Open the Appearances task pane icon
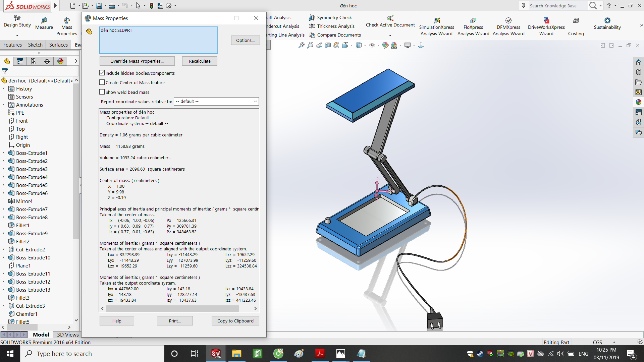Screen dimensions: 644x362 click(x=638, y=102)
